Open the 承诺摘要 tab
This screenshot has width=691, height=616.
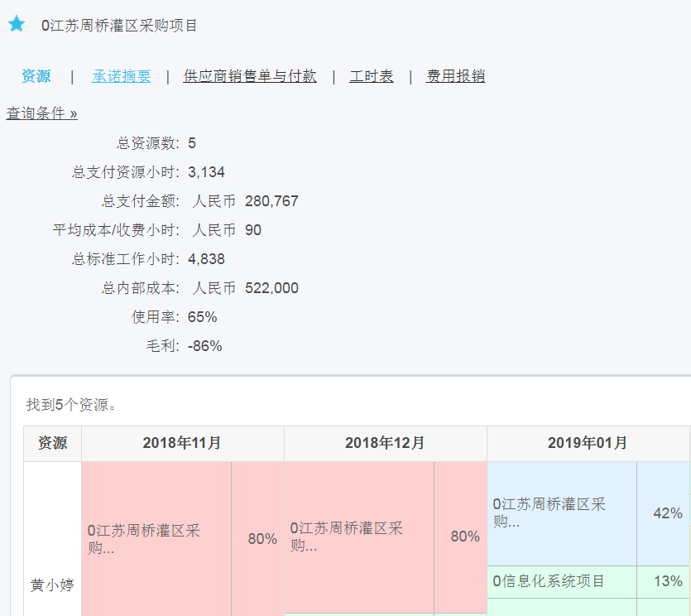click(x=122, y=76)
